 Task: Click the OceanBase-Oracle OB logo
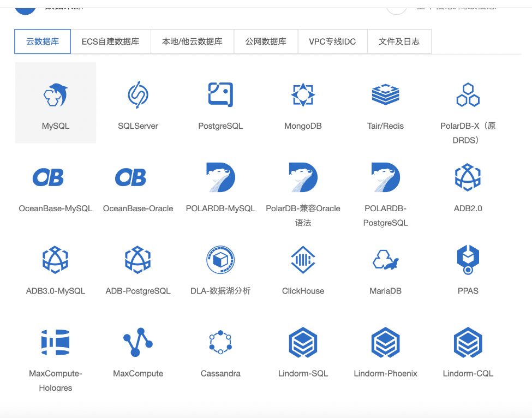click(x=130, y=177)
